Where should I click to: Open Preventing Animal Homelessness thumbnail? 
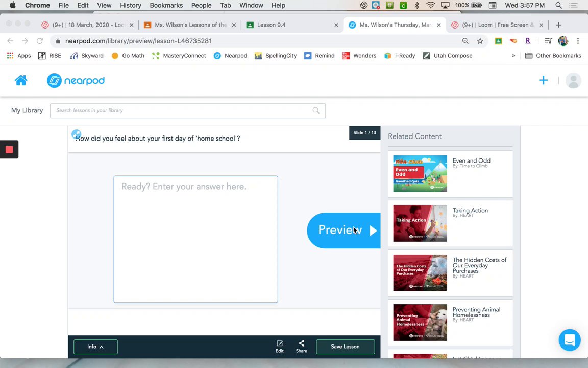(420, 322)
